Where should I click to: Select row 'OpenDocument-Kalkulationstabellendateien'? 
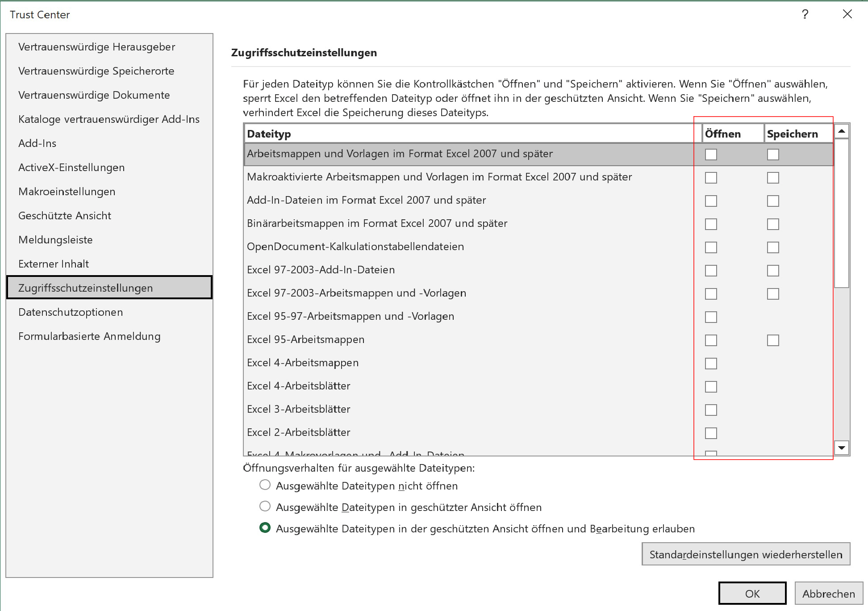coord(539,247)
